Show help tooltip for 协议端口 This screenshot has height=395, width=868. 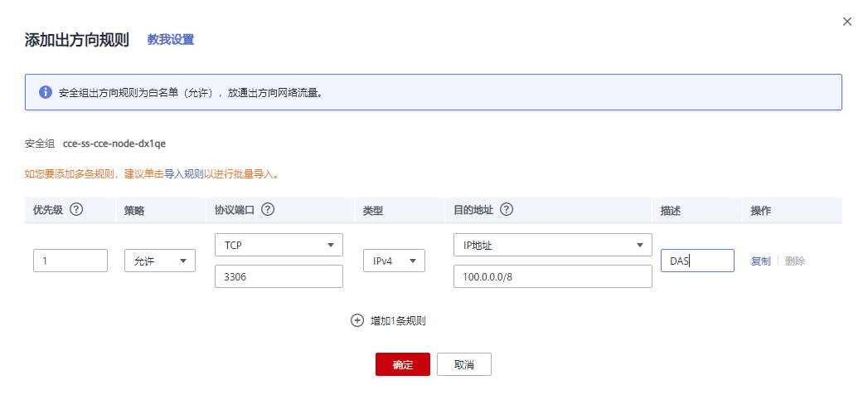tap(268, 210)
